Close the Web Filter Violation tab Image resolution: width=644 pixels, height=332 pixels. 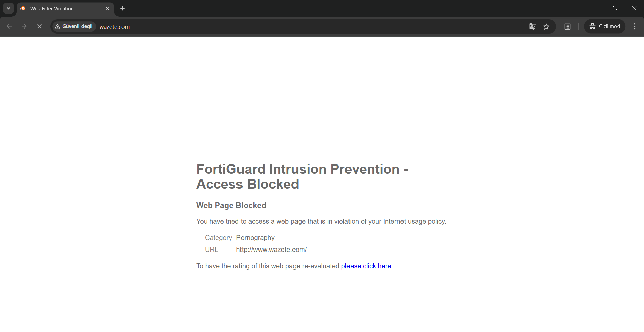click(x=107, y=8)
